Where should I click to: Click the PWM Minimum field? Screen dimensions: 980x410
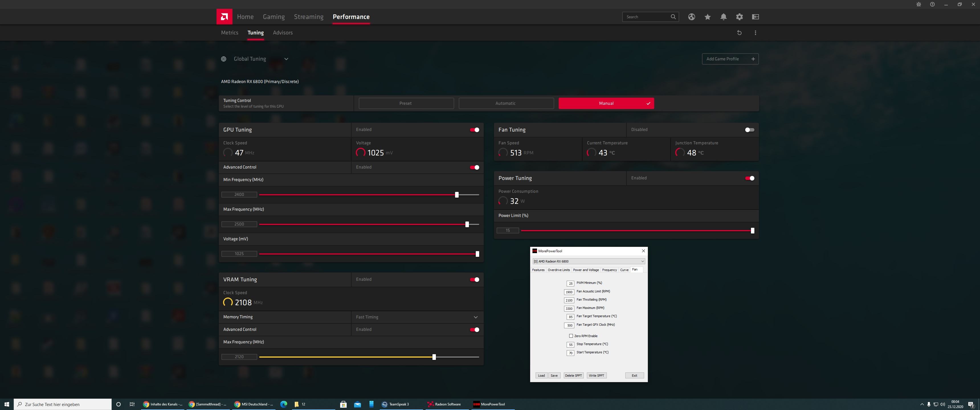point(570,283)
